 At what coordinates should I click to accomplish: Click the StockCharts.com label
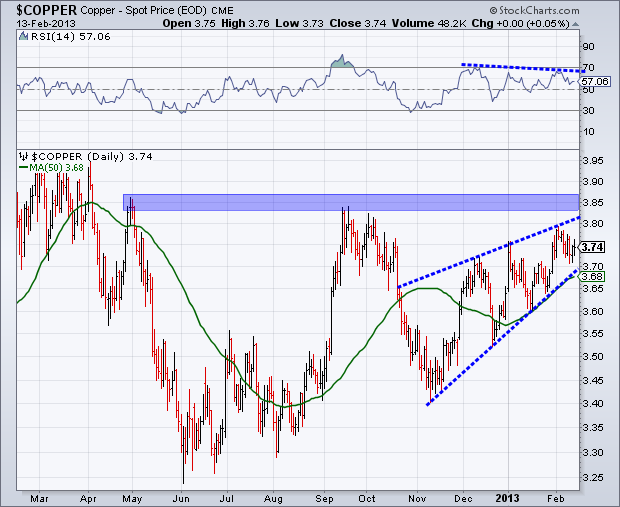point(534,10)
